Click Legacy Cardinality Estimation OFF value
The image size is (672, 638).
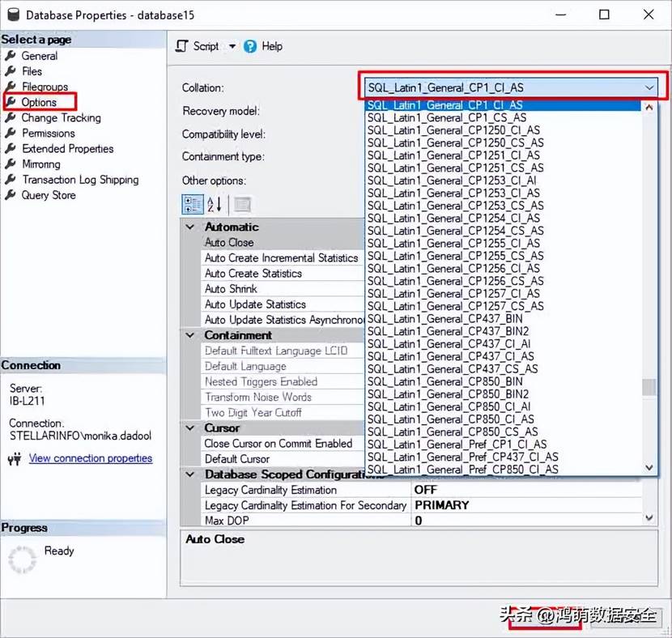[527, 490]
